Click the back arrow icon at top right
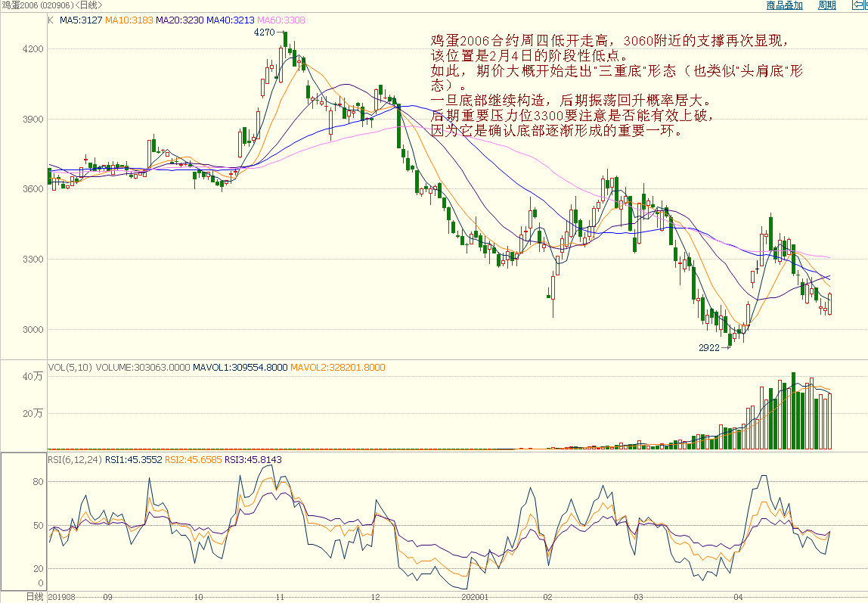The height and width of the screenshot is (603, 868). (860, 5)
